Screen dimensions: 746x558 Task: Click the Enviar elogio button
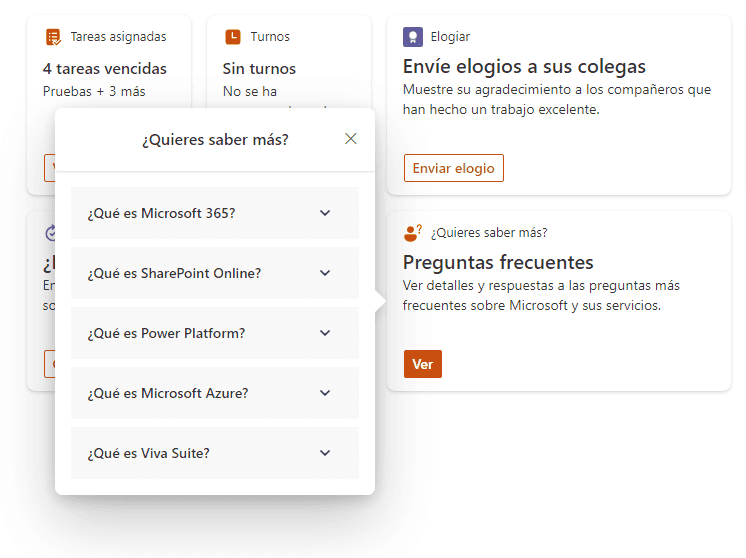(x=453, y=168)
